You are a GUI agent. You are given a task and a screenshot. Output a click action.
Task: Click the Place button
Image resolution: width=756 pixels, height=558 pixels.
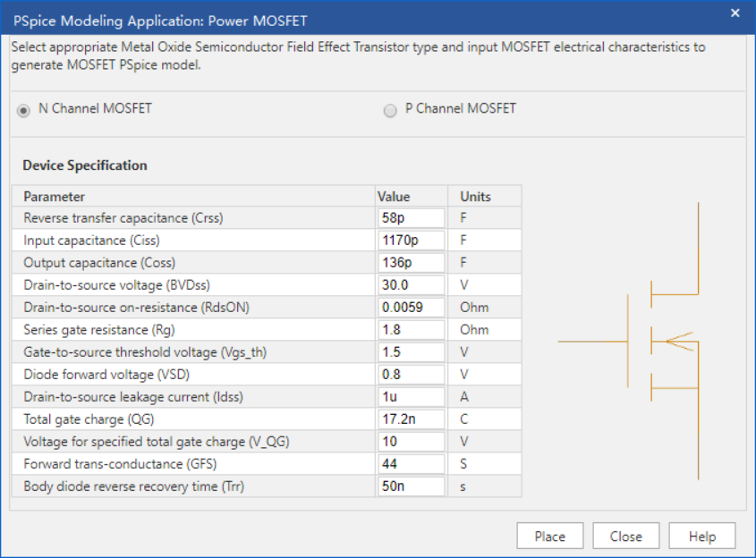pos(549,536)
